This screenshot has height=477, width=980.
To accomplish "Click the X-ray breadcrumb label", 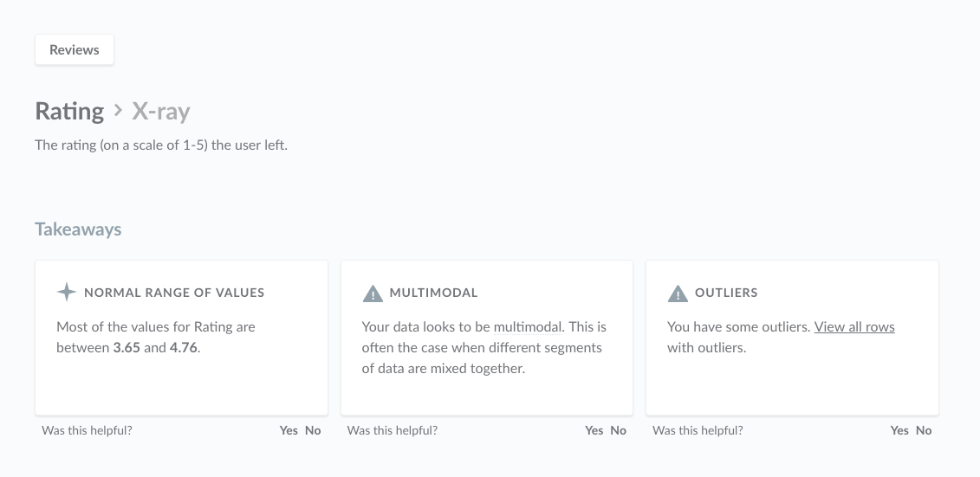I will pyautogui.click(x=160, y=111).
